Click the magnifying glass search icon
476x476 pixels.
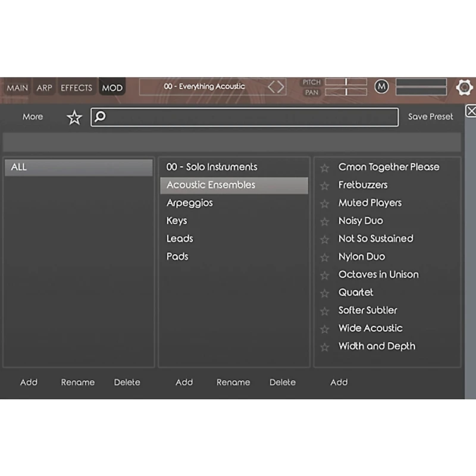[x=100, y=117]
